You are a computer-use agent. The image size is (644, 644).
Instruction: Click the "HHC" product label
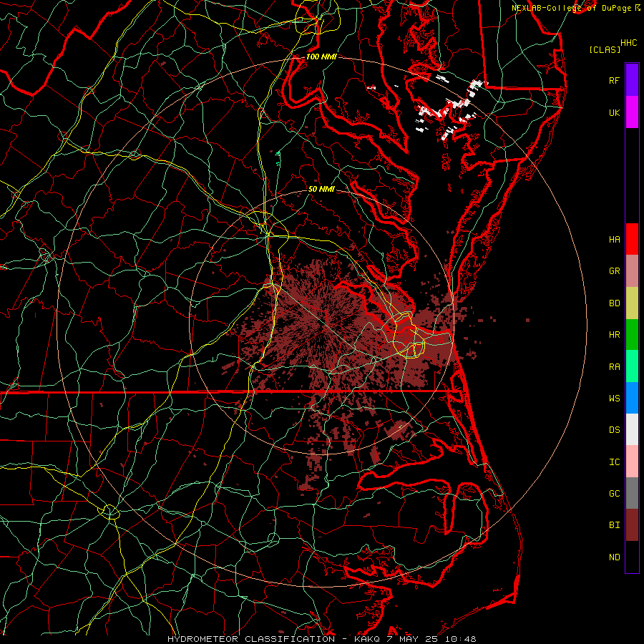[x=628, y=43]
